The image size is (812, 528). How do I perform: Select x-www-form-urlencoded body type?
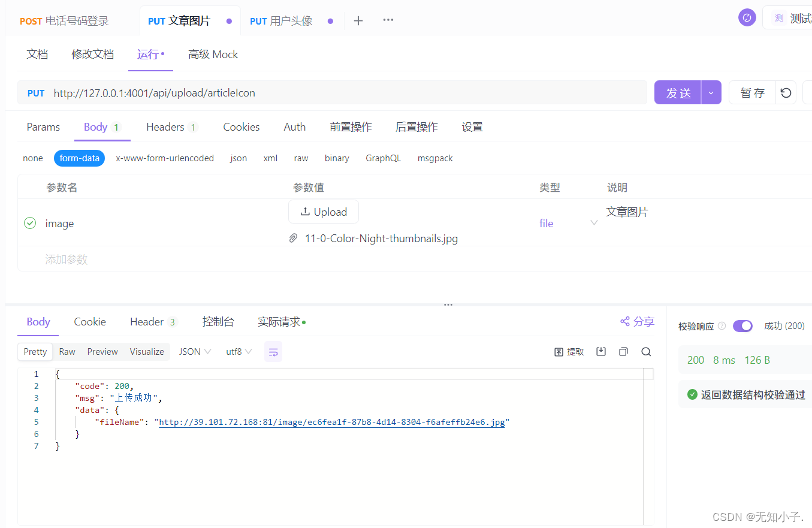[165, 158]
